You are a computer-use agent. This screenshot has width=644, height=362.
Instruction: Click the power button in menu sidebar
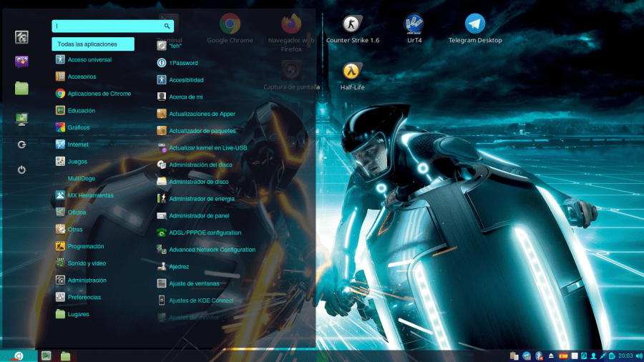pyautogui.click(x=21, y=170)
